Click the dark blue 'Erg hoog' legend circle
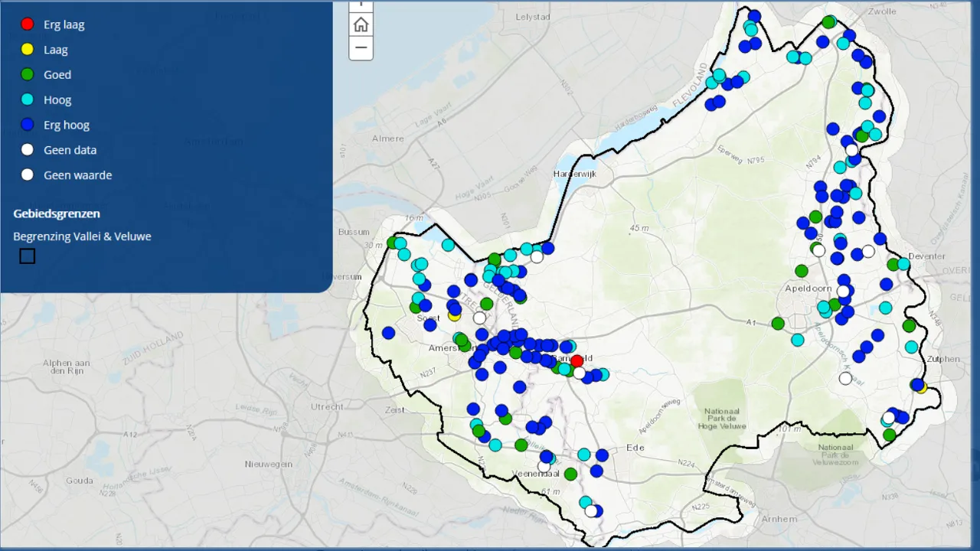This screenshot has width=980, height=551. pos(28,125)
